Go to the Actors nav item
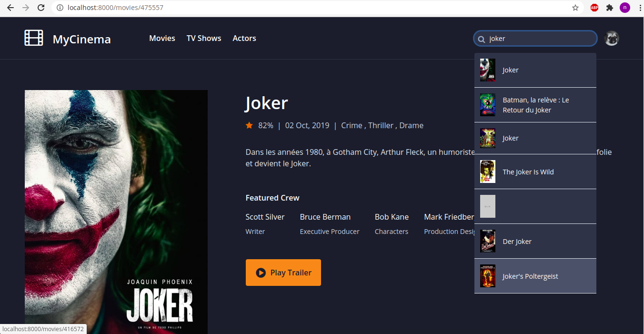Screen dimensions: 644x334 tap(244, 38)
